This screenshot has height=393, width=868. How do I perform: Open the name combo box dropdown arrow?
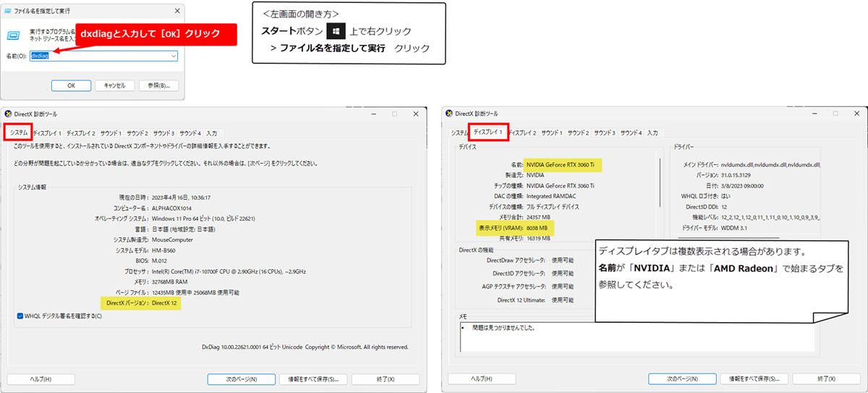point(173,56)
